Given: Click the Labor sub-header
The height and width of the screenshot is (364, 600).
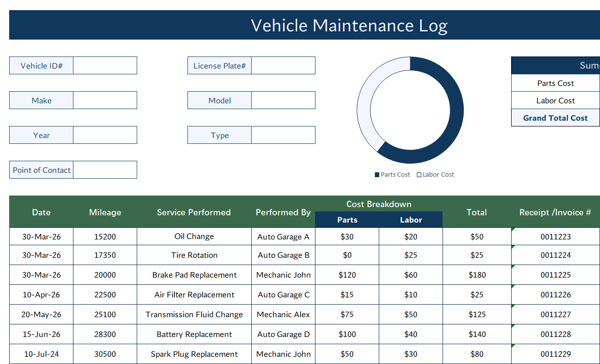Looking at the screenshot, I should point(411,220).
